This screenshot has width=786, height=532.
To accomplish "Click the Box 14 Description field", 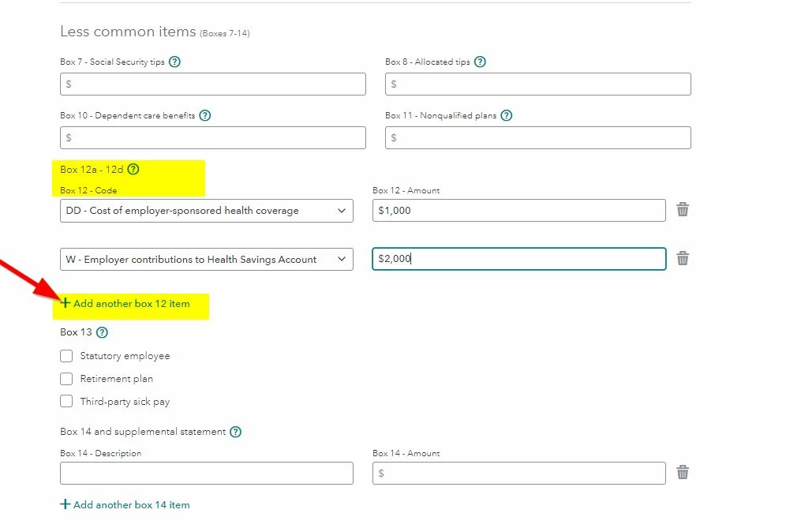I will [207, 474].
